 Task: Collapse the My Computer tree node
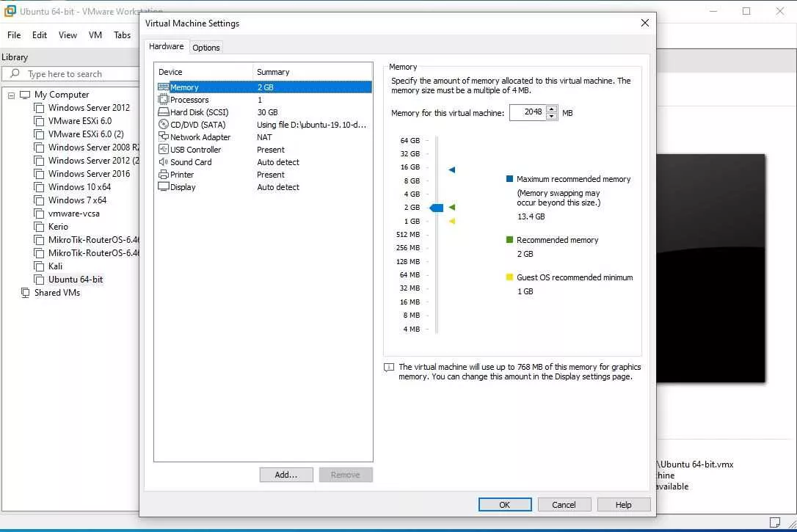coord(11,95)
